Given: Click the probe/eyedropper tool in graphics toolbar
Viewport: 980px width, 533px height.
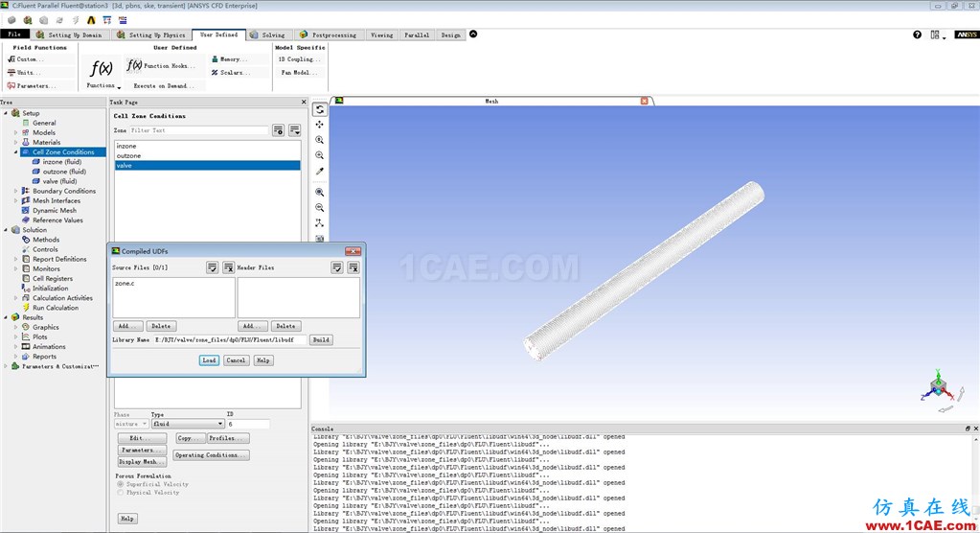Looking at the screenshot, I should pyautogui.click(x=319, y=171).
